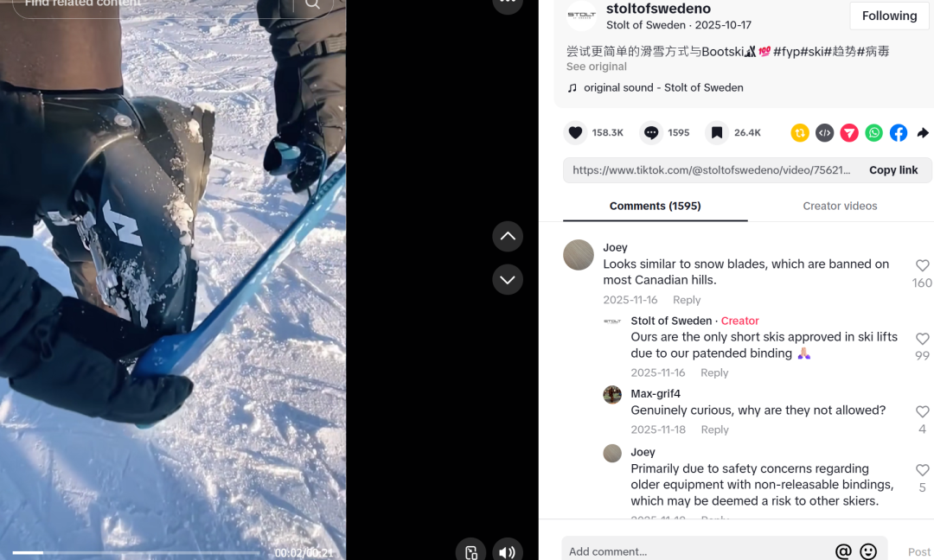Open the Comments (1595) tab
This screenshot has width=934, height=560.
655,206
